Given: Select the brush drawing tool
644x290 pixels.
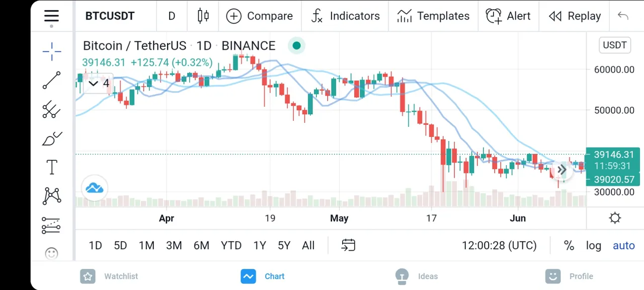Looking at the screenshot, I should (x=52, y=138).
